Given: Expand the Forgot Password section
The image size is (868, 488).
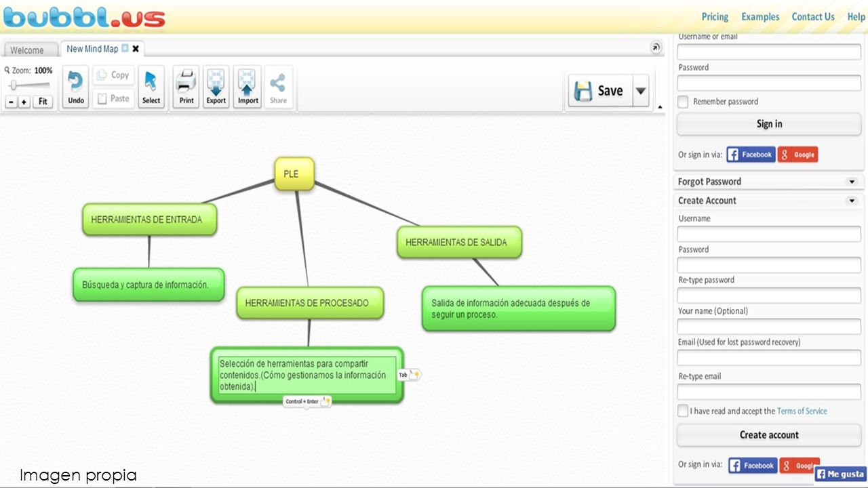Looking at the screenshot, I should tap(852, 182).
